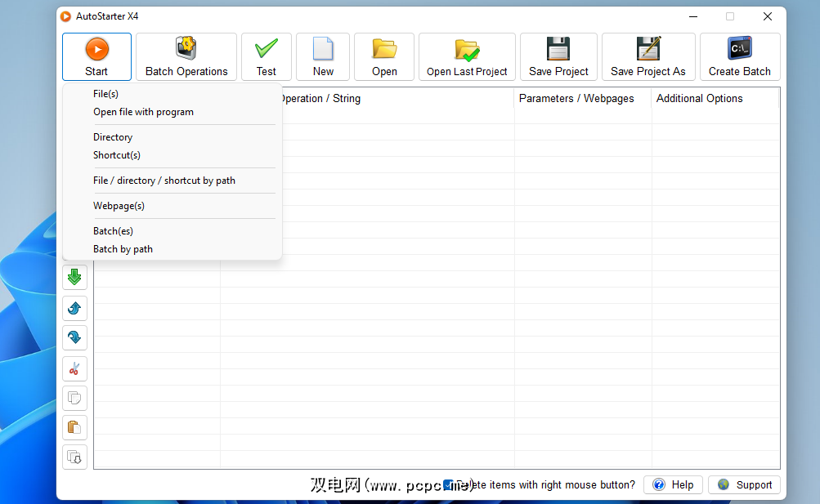Select Directory from the menu
The width and height of the screenshot is (820, 504).
(172, 137)
